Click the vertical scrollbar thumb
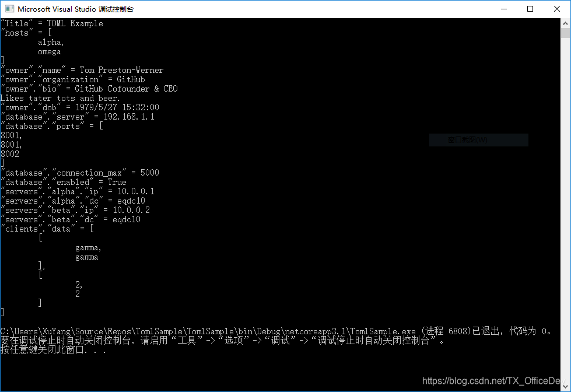The image size is (571, 392). 565,33
